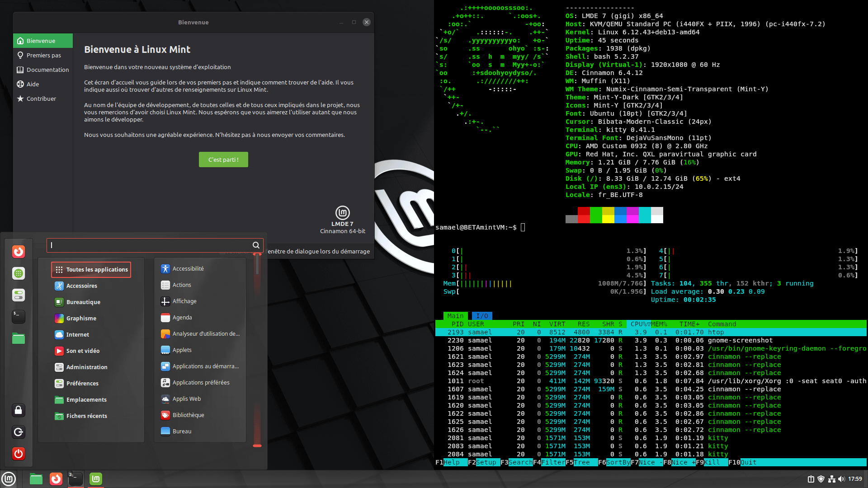The height and width of the screenshot is (488, 868).
Task: Focus the menu search input field
Action: click(x=149, y=245)
